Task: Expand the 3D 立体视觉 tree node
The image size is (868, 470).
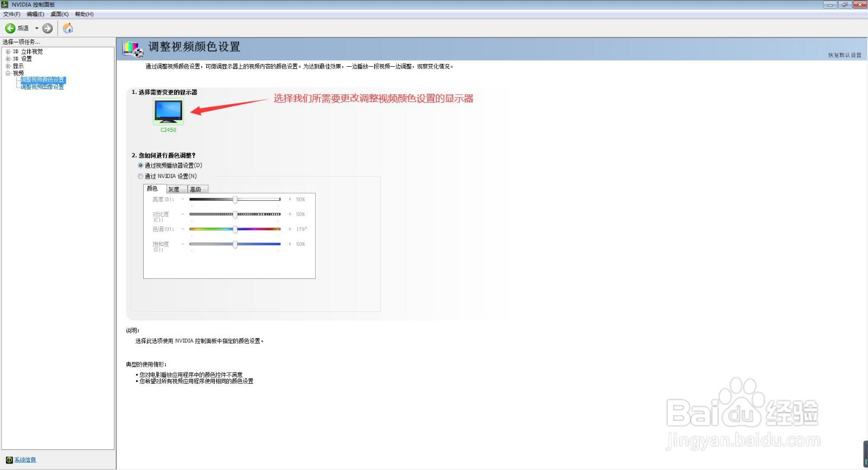Action: coord(8,52)
